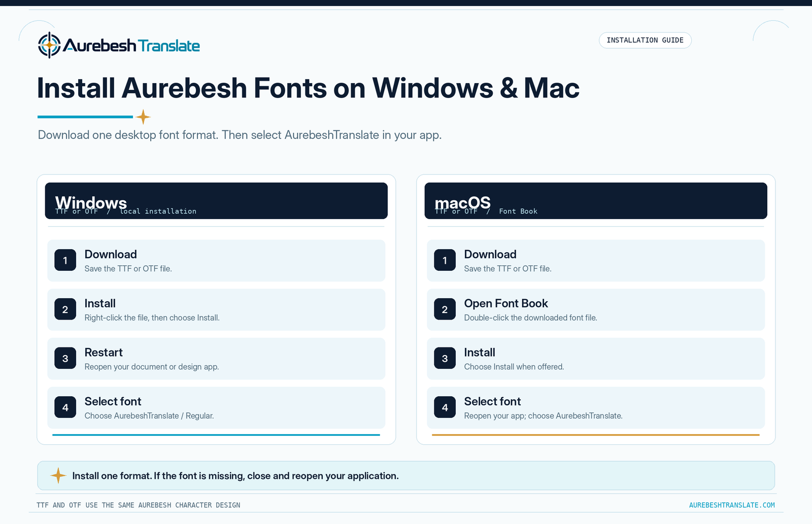Click the number 4 badge in the Windows card

pyautogui.click(x=65, y=407)
